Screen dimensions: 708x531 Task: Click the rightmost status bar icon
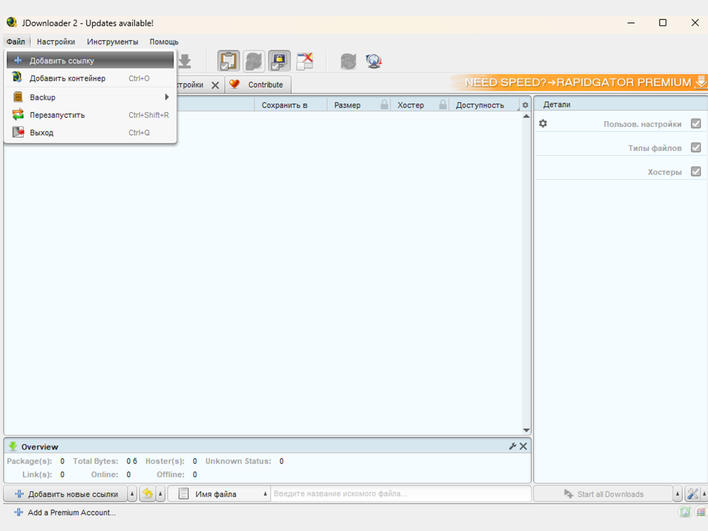point(701,512)
